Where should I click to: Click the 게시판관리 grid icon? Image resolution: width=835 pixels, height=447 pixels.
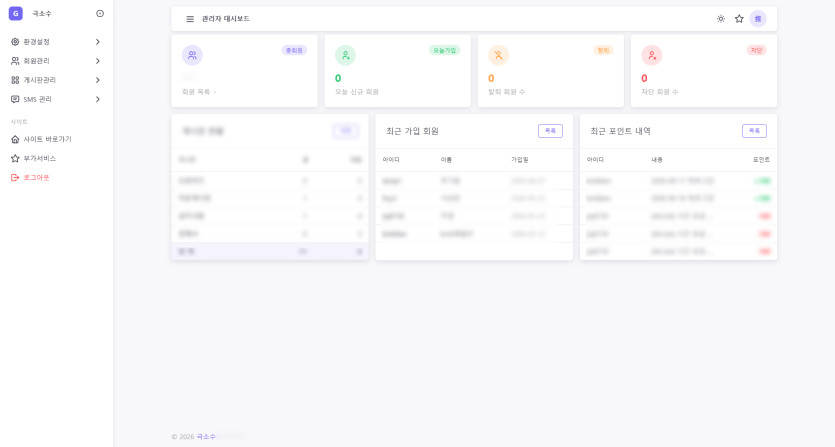[15, 80]
